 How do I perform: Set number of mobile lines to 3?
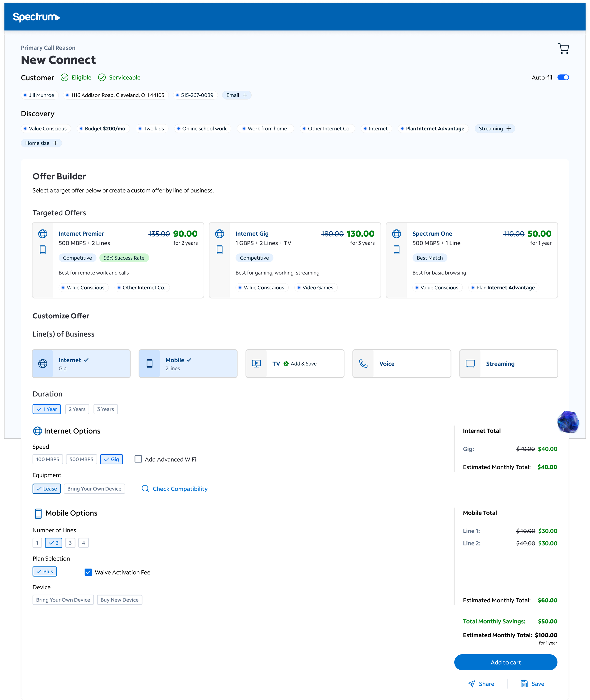tap(70, 543)
